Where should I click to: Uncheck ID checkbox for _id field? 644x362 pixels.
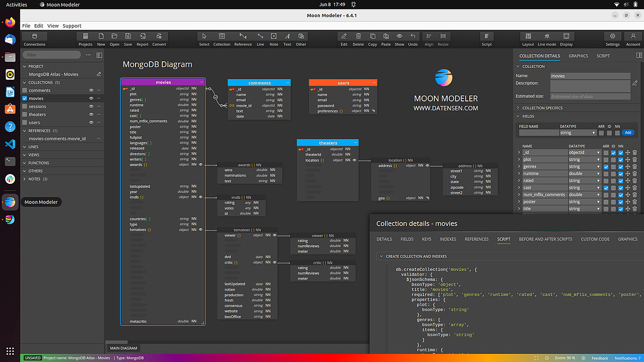[x=613, y=153]
